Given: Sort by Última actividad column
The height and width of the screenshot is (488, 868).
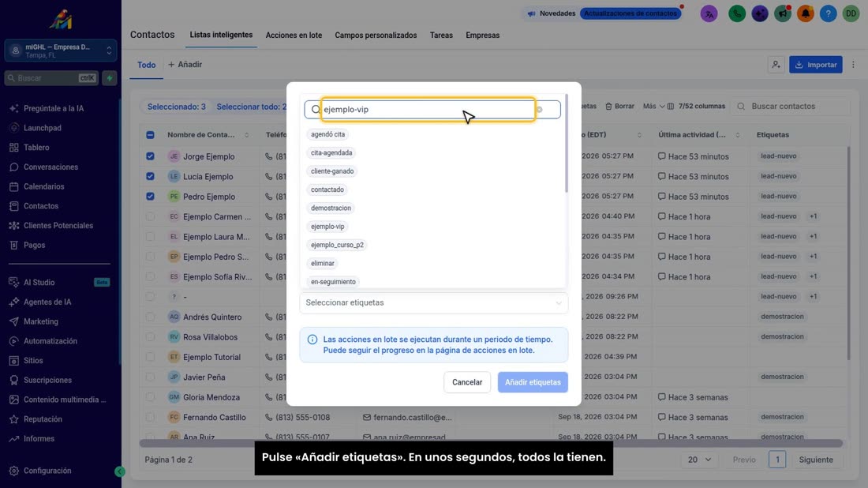Looking at the screenshot, I should click(x=737, y=135).
